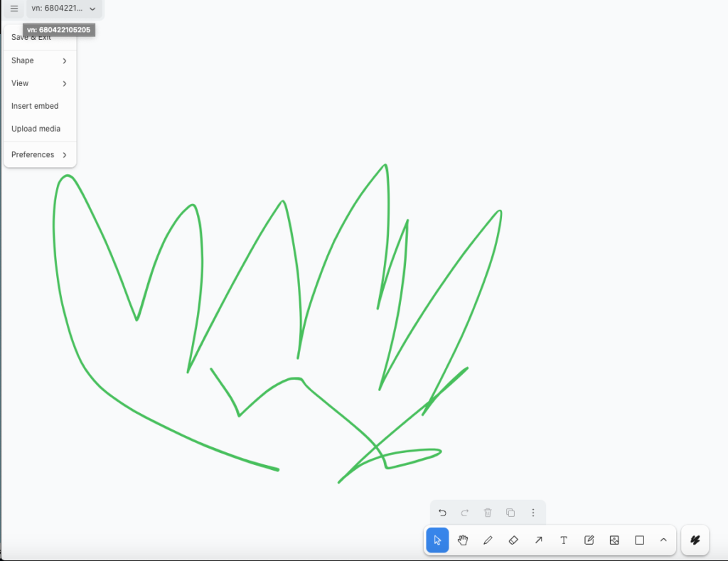Image resolution: width=728 pixels, height=561 pixels.
Task: Select the Image asset tool
Action: click(614, 540)
